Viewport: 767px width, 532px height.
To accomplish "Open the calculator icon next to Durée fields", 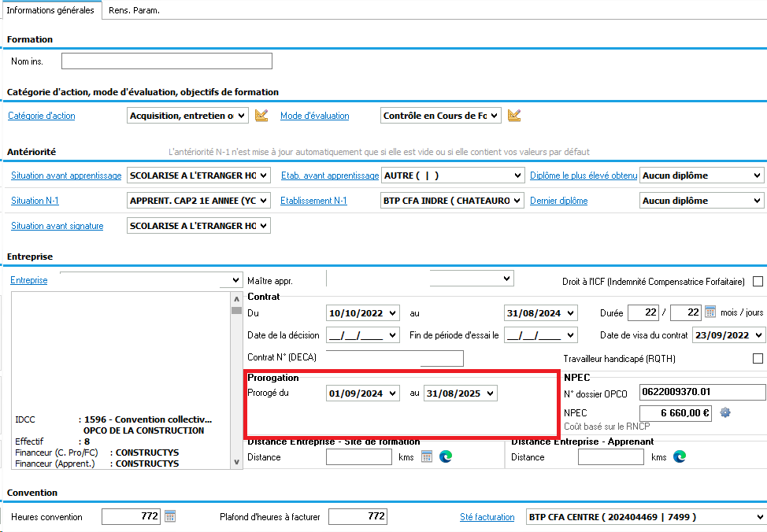I will coord(710,312).
